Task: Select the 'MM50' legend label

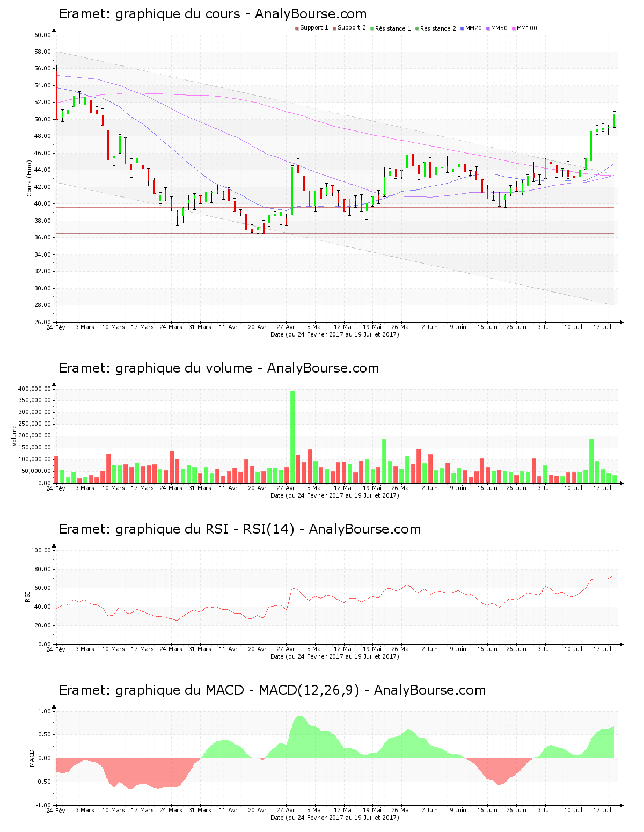Action: coord(499,28)
